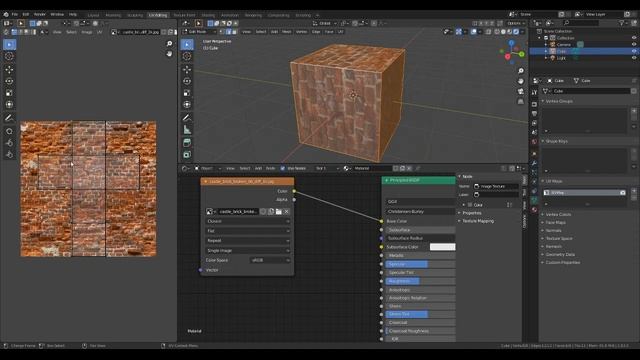Toggle visibility of Light in outliner
Viewport: 640px width, 360px height.
pyautogui.click(x=634, y=58)
